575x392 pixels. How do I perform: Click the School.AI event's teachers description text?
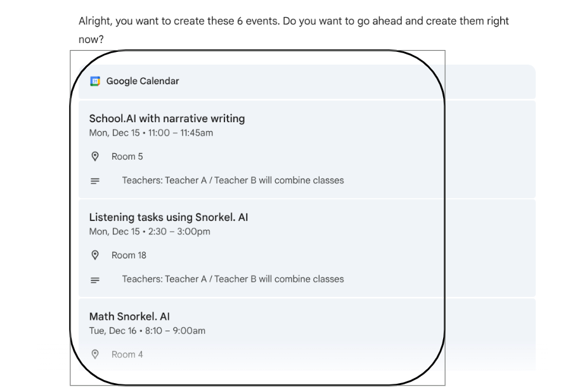point(233,180)
